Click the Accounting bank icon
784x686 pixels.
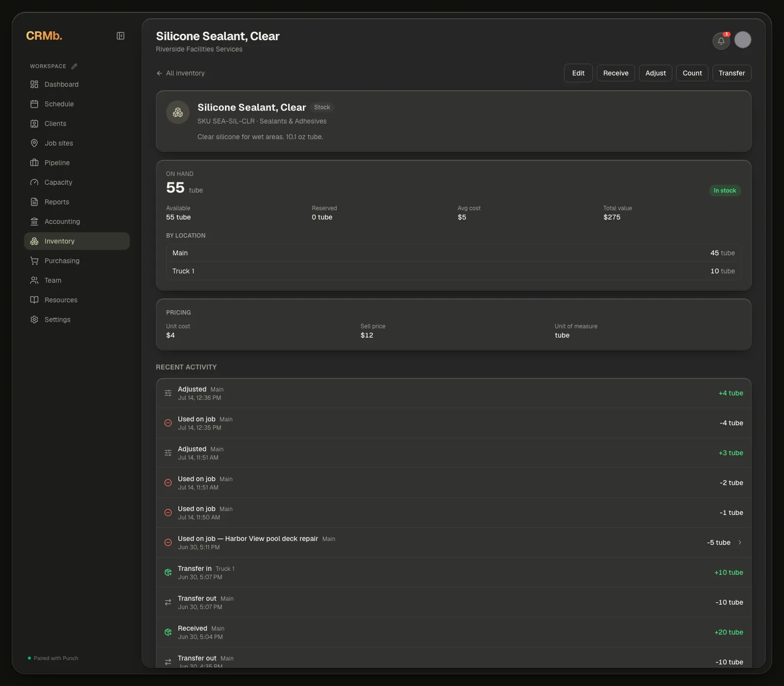(34, 221)
